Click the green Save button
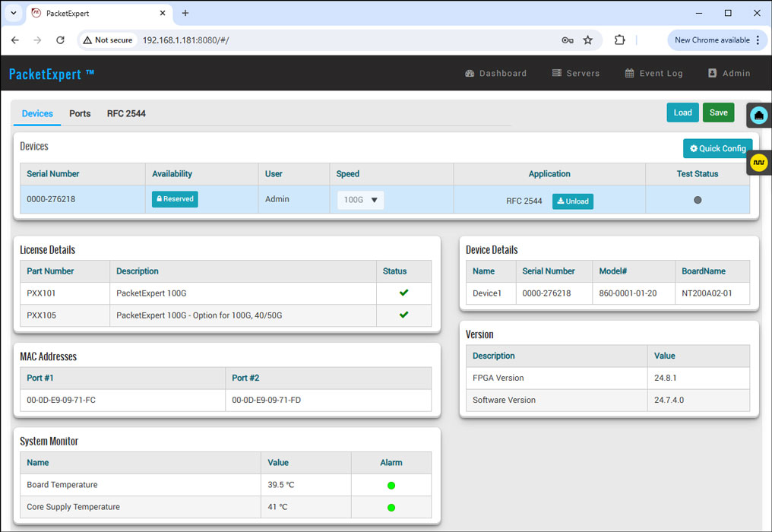 point(718,112)
